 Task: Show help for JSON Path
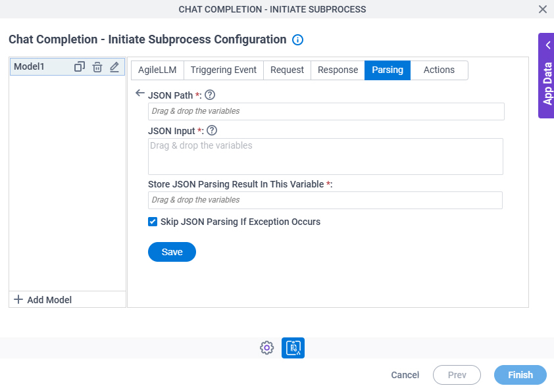(x=210, y=95)
